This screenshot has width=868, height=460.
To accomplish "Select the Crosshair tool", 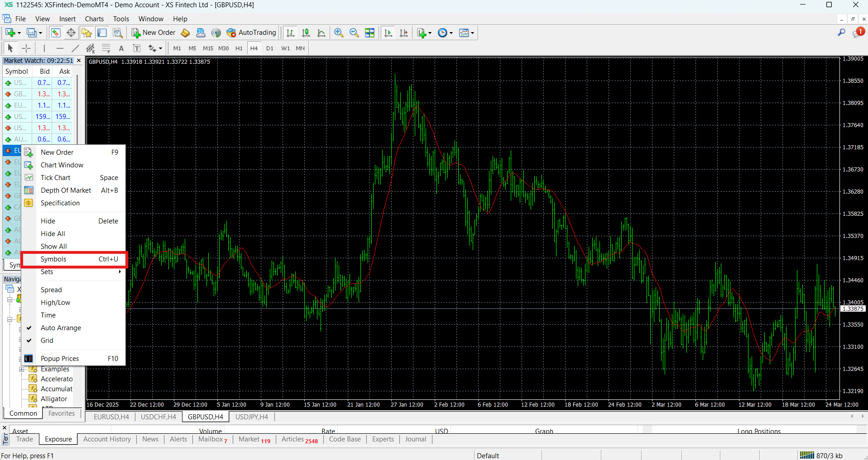I will point(26,48).
